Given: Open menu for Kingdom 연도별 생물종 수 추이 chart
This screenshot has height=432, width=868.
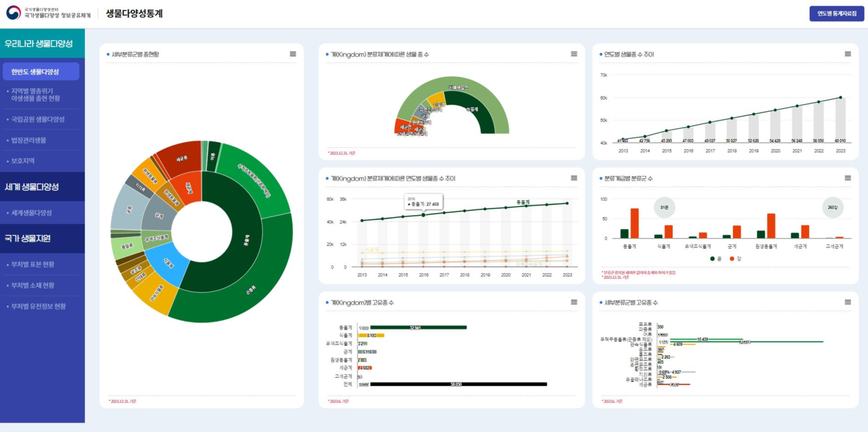Looking at the screenshot, I should [x=574, y=178].
